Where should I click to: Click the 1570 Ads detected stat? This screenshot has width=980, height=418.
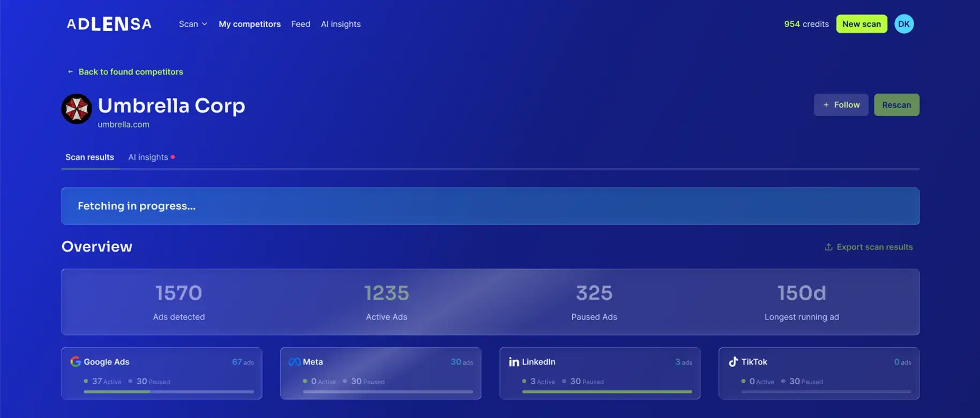pyautogui.click(x=179, y=302)
